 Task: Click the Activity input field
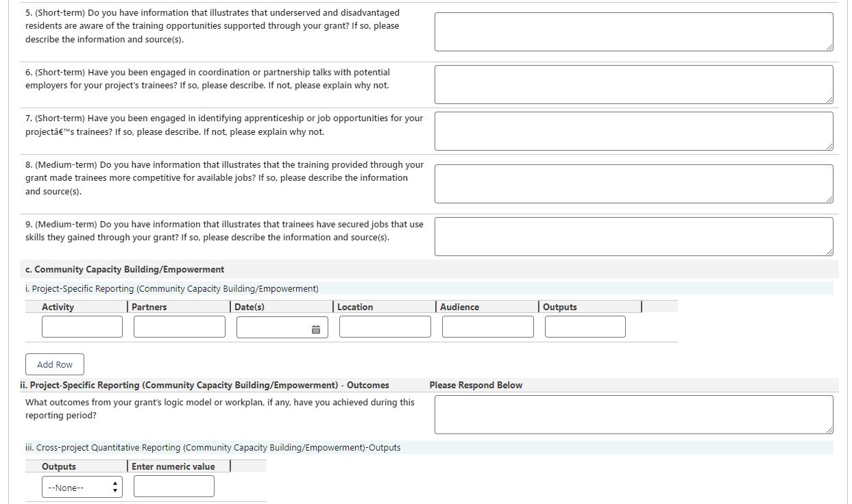click(x=82, y=327)
